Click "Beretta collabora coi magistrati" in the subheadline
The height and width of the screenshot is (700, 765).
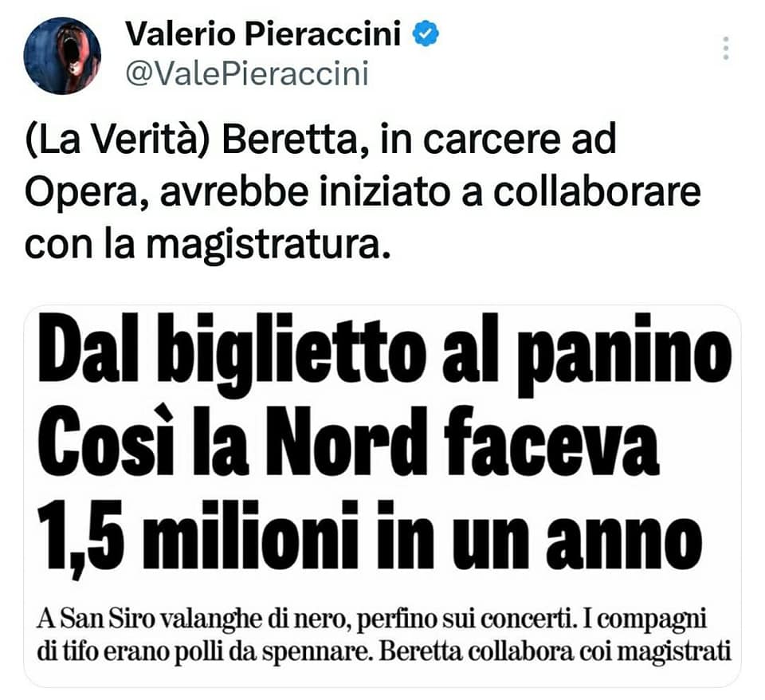point(555,651)
